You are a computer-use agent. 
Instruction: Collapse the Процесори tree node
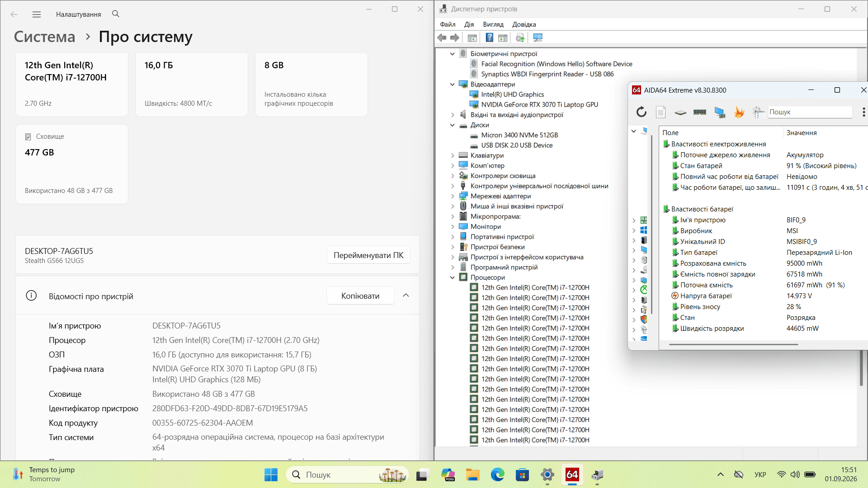pyautogui.click(x=453, y=277)
